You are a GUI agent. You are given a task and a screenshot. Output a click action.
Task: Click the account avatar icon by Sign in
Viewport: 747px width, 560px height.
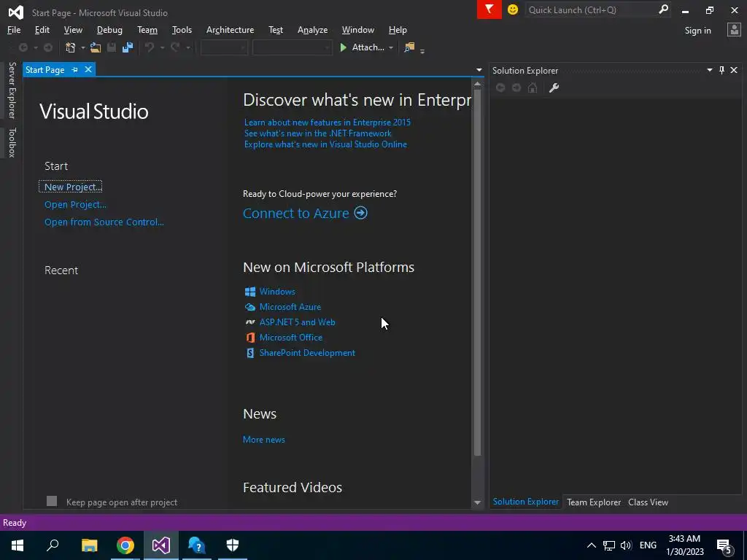click(734, 30)
